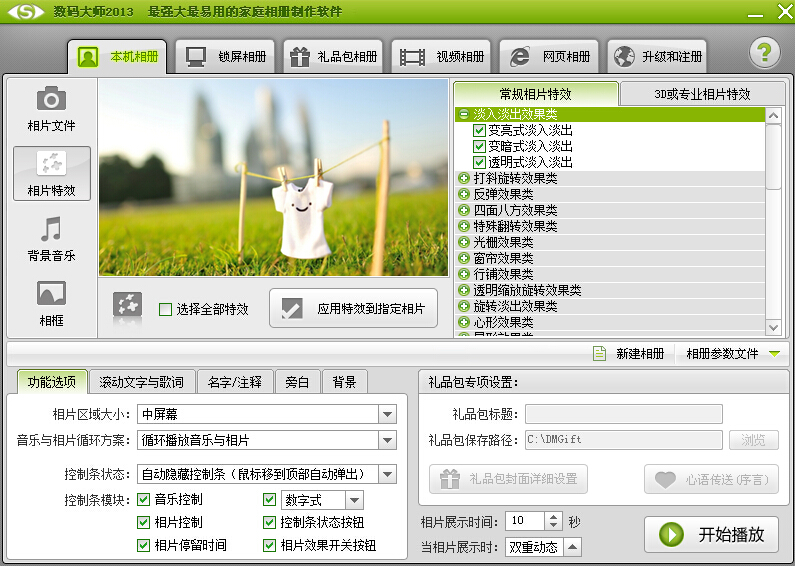Click the 新建相册 document icon

(600, 354)
